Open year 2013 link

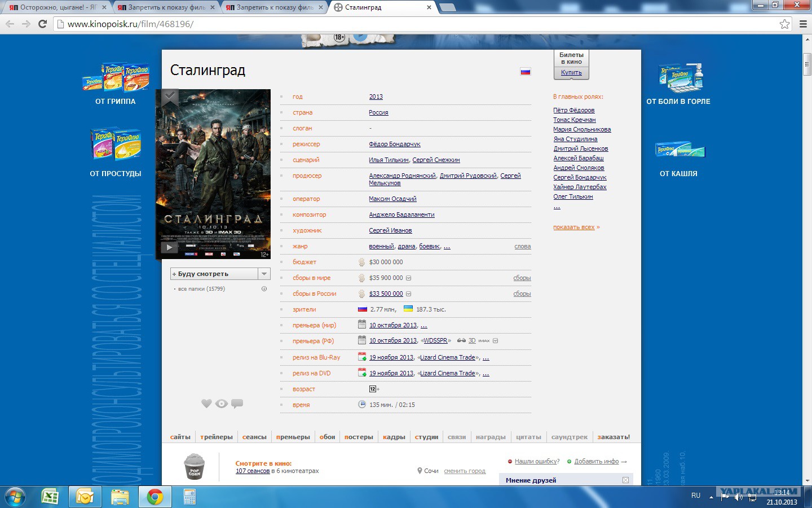click(376, 97)
